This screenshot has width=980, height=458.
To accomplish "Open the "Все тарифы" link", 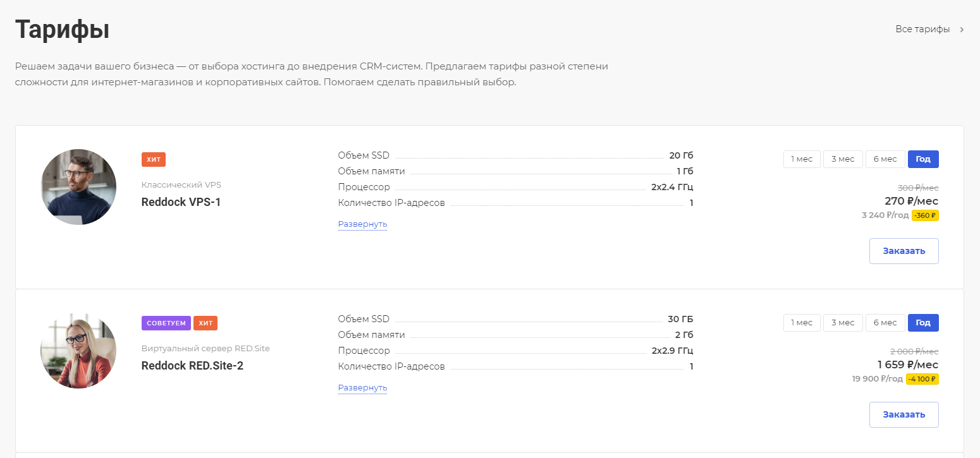I will click(x=922, y=29).
